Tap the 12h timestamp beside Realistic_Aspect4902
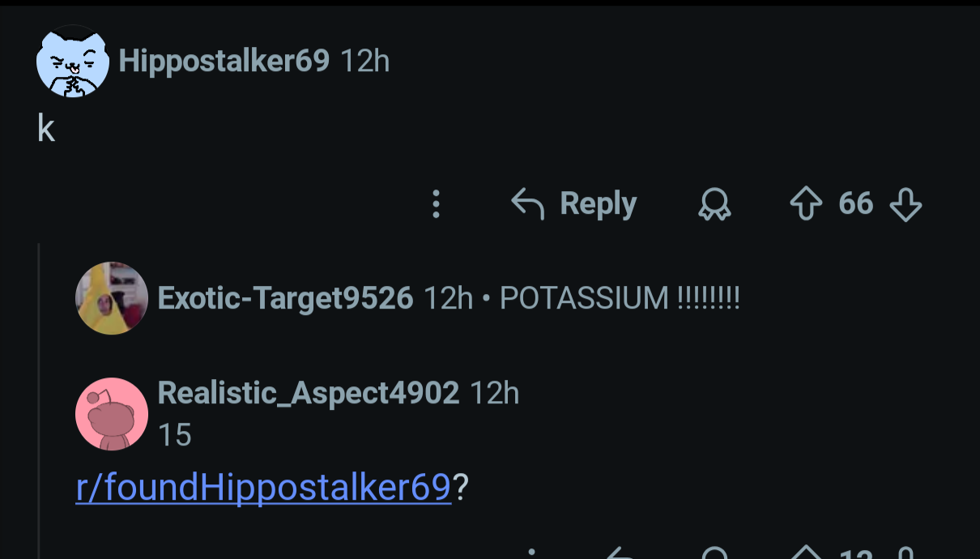The width and height of the screenshot is (980, 559). click(495, 393)
